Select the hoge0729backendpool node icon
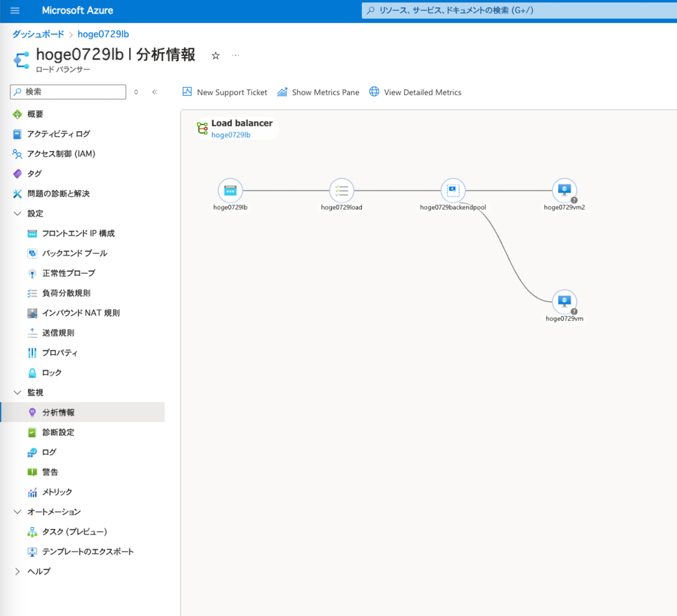Viewport: 677px width, 616px height. tap(453, 191)
